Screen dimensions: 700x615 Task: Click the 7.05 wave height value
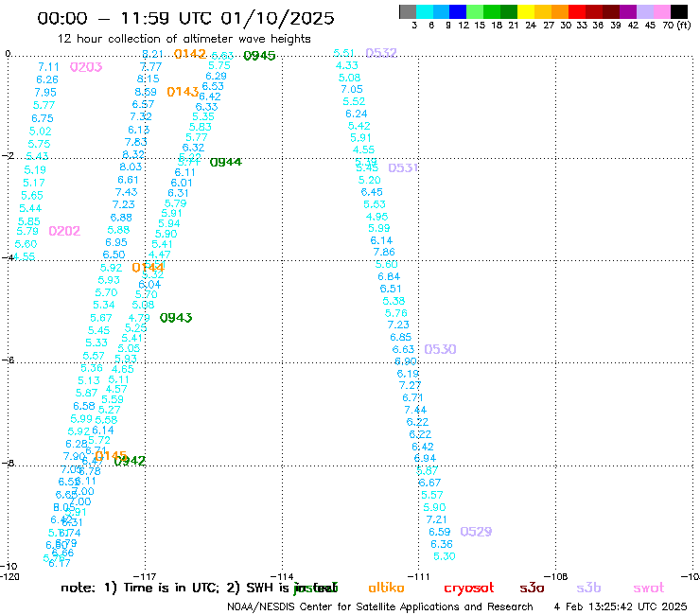(x=352, y=89)
